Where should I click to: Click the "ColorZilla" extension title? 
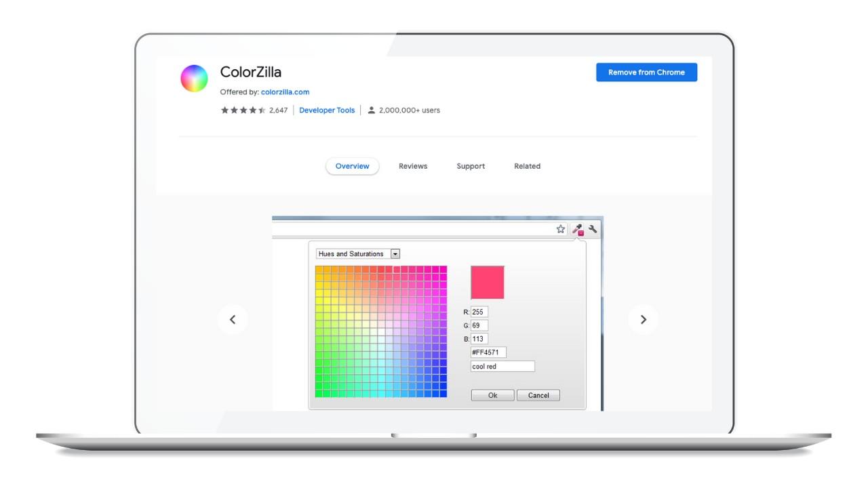point(251,73)
